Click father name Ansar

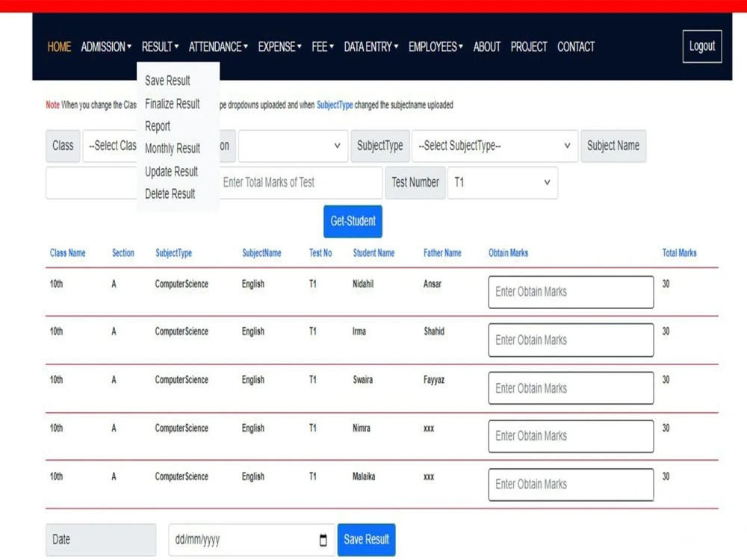[432, 284]
